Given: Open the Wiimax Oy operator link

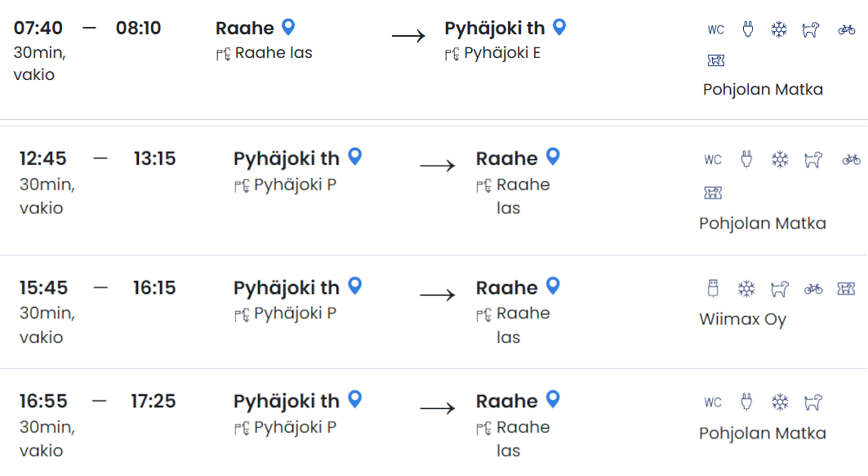Looking at the screenshot, I should click(742, 319).
